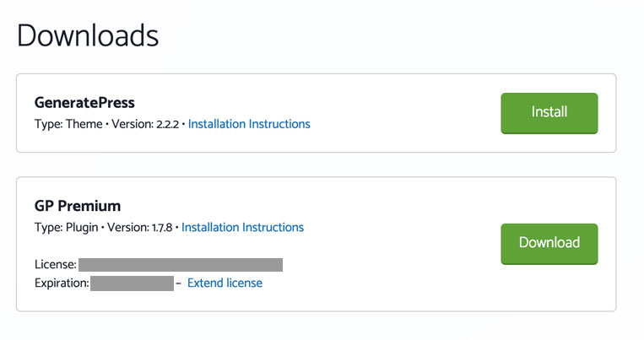This screenshot has height=340, width=644.
Task: Click the redacted expiration date bar
Action: 132,283
